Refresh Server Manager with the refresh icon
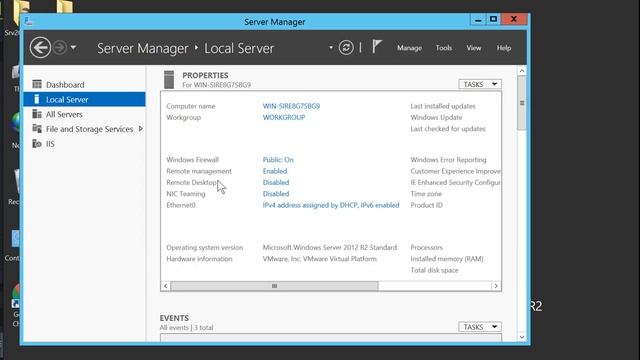 pyautogui.click(x=346, y=48)
